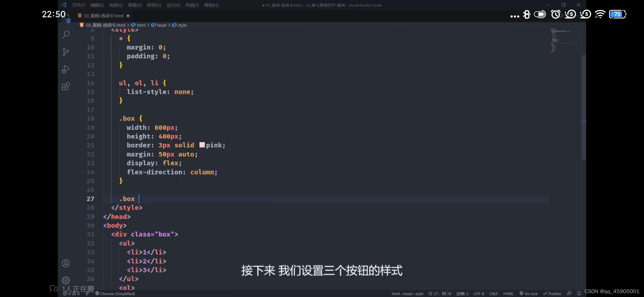Open the Source Control view
Viewport: 644px width, 297px height.
click(66, 52)
